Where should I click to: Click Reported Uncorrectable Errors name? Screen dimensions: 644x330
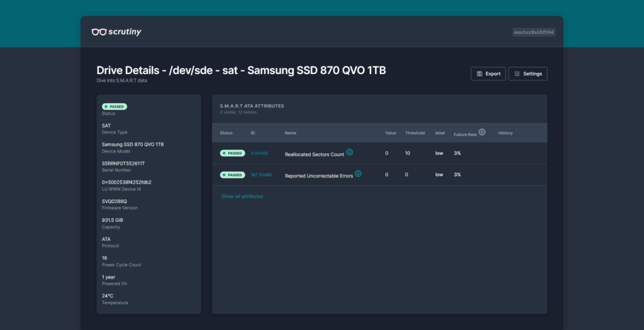(319, 176)
